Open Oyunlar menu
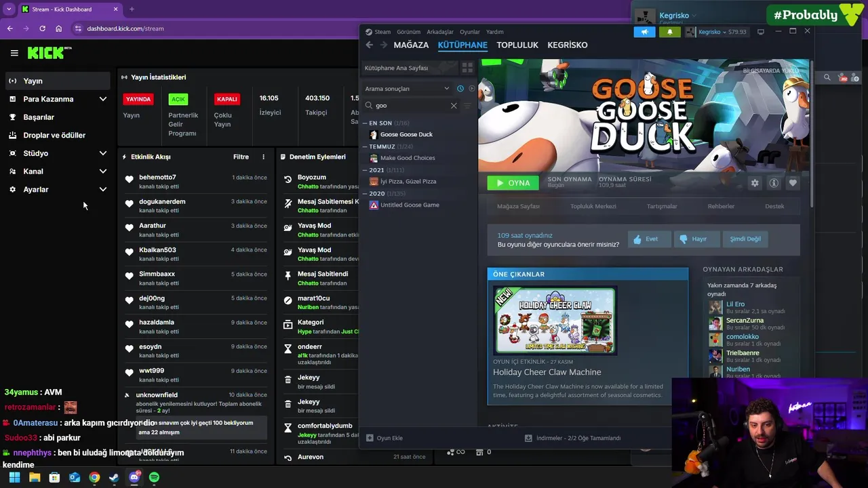 [x=470, y=32]
